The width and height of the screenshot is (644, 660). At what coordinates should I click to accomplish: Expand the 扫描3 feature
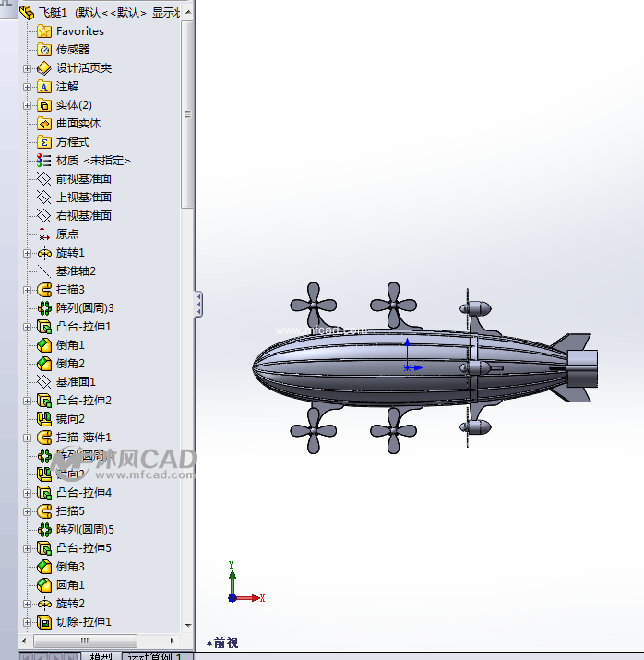tap(27, 290)
